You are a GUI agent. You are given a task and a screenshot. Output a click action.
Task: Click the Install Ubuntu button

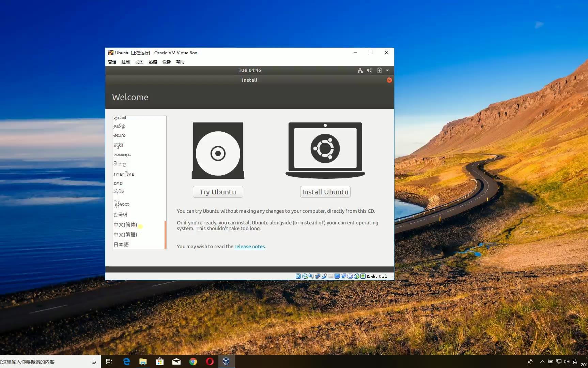click(325, 192)
